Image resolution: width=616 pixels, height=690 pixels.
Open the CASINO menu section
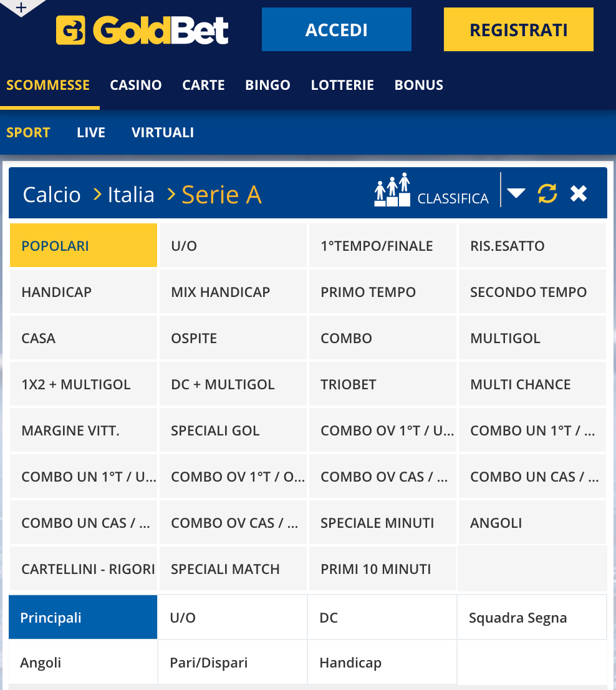[136, 85]
